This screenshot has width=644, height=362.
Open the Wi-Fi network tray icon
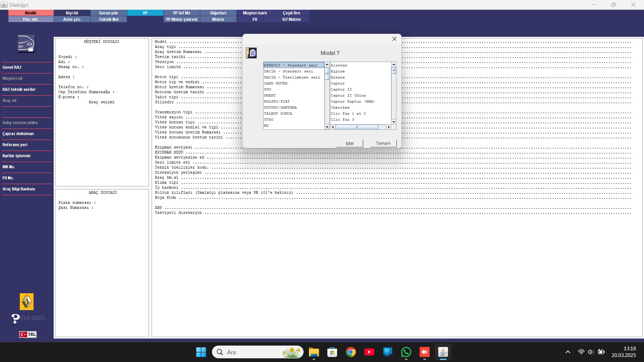coord(581,352)
